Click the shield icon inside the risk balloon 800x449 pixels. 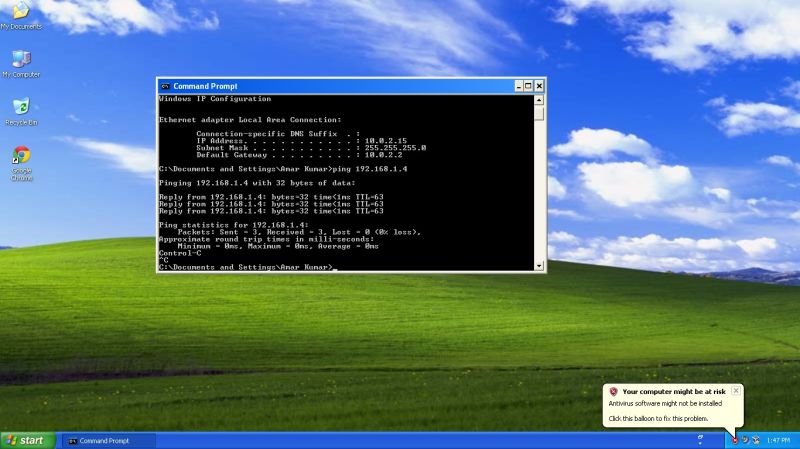click(613, 391)
